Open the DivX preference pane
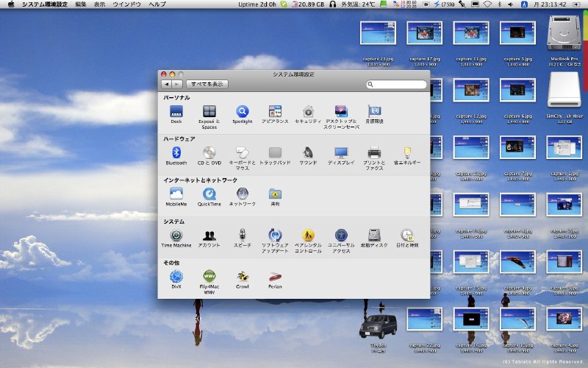588x368 pixels. pos(176,277)
